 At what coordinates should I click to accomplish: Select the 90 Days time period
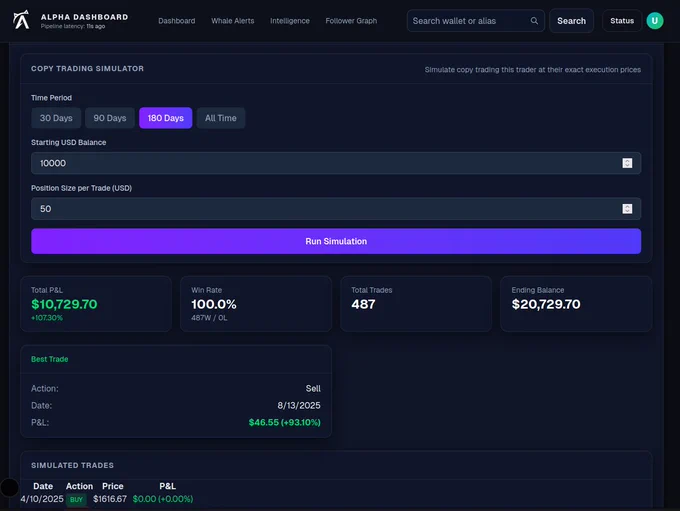pyautogui.click(x=110, y=118)
